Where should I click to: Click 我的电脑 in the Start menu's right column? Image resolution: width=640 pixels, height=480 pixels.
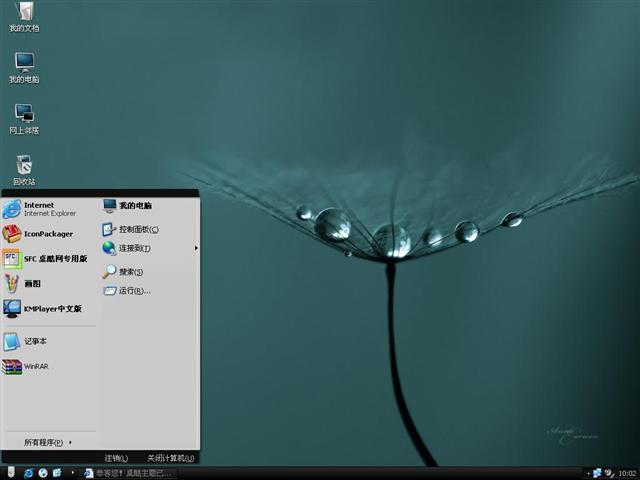pyautogui.click(x=135, y=206)
